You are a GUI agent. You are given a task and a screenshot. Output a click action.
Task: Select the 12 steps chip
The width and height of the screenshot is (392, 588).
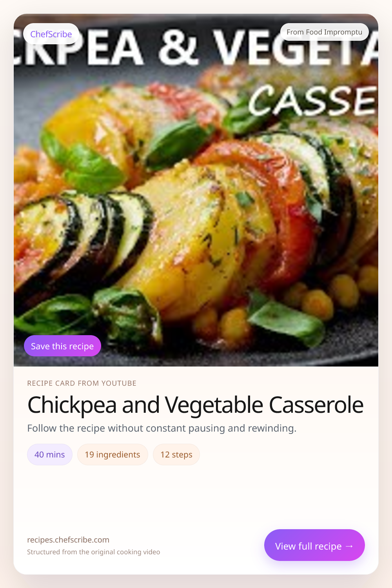(176, 455)
